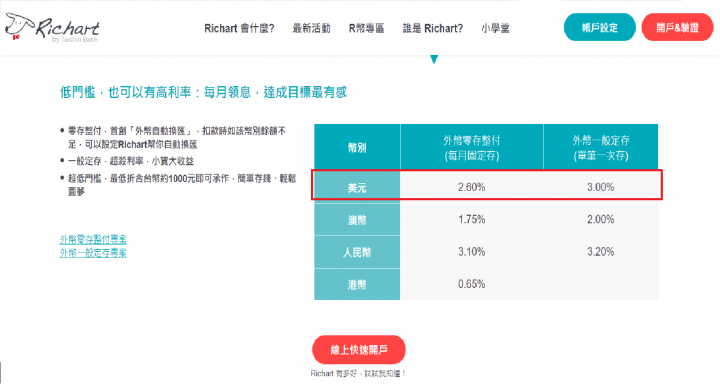Select the 美元 currency row label
The image size is (720, 386).
pos(357,187)
